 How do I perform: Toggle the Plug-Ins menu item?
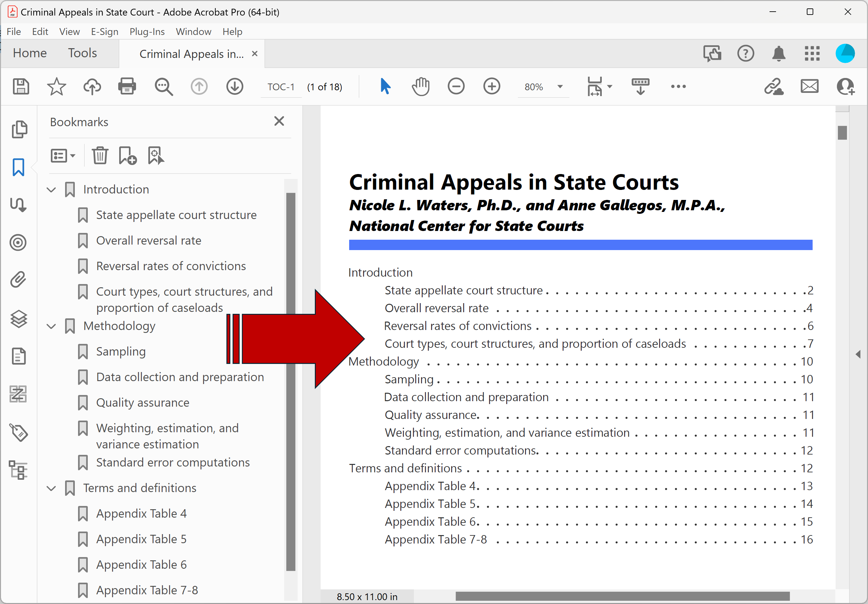pos(146,31)
